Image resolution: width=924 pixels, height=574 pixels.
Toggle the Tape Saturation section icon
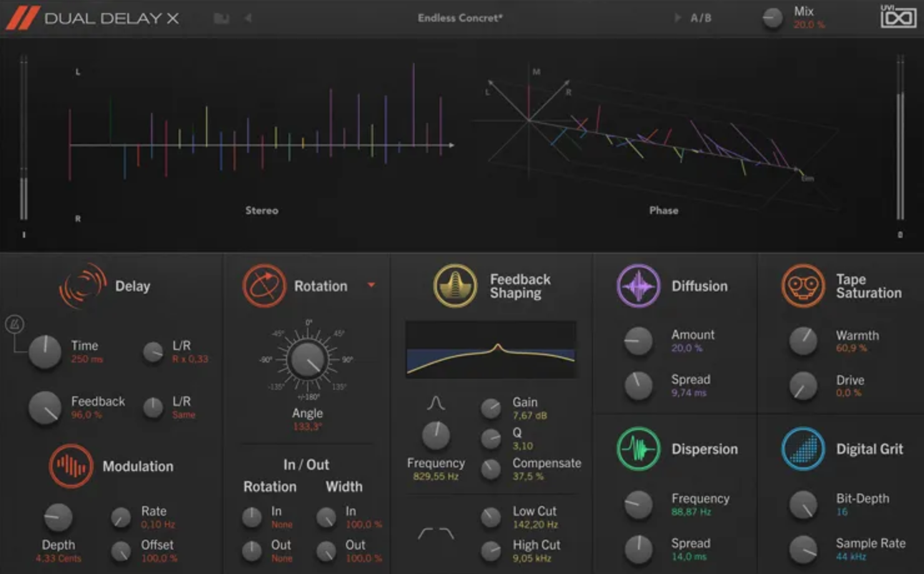pyautogui.click(x=803, y=286)
